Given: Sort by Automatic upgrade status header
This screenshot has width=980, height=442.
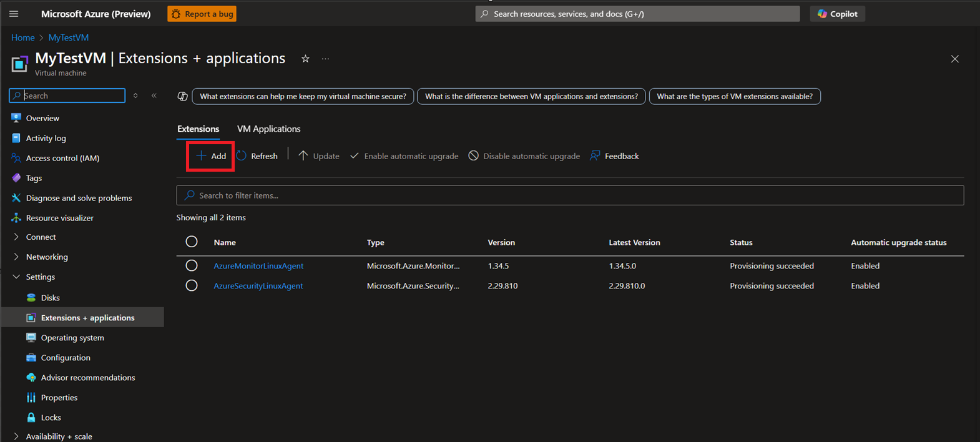Looking at the screenshot, I should point(899,242).
